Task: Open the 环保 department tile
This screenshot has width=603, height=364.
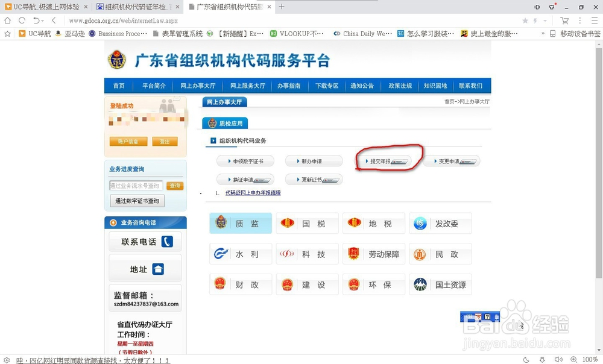Action: click(x=374, y=284)
